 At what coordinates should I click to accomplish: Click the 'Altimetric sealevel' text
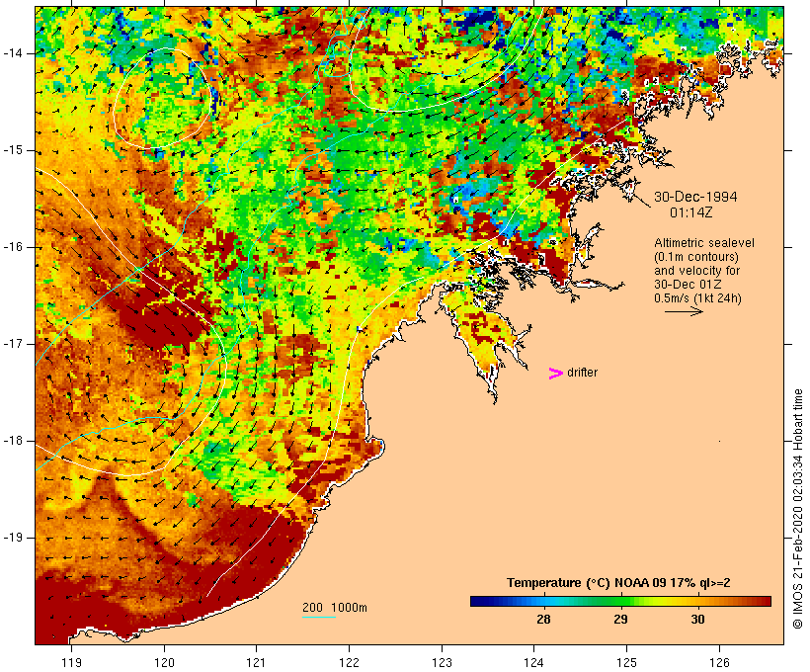pos(704,243)
